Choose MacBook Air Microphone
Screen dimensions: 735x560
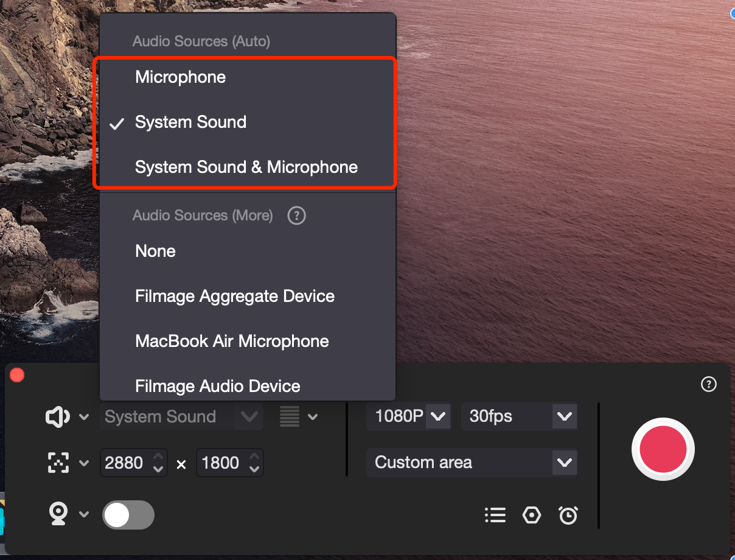(248, 341)
